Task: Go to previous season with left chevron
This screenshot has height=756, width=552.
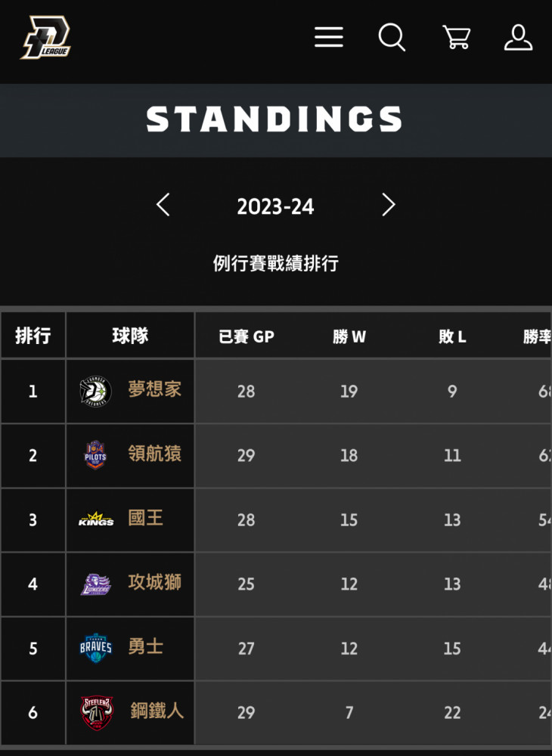Action: tap(163, 204)
